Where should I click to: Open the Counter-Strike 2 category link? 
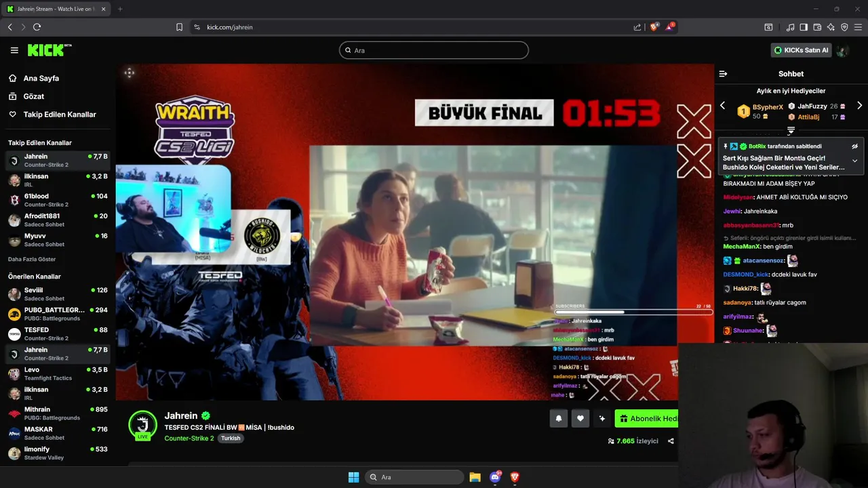click(189, 439)
